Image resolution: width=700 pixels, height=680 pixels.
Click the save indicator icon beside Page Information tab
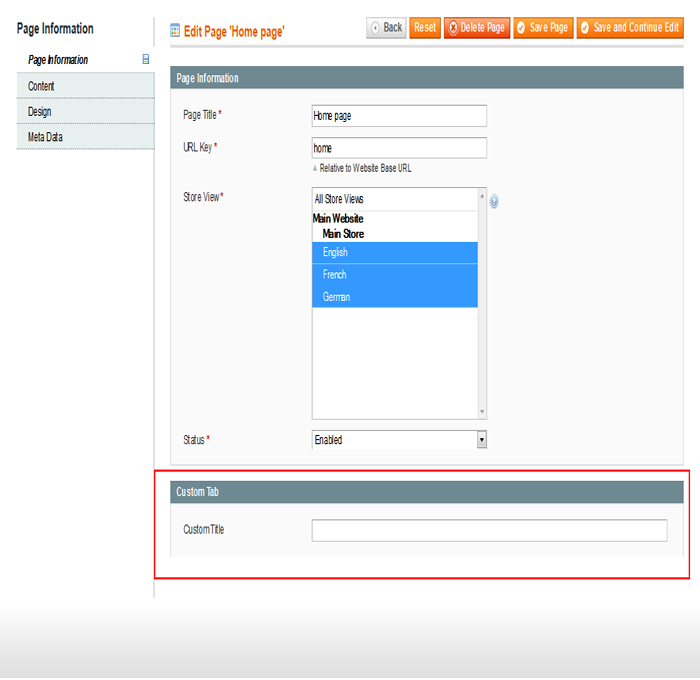(x=146, y=59)
